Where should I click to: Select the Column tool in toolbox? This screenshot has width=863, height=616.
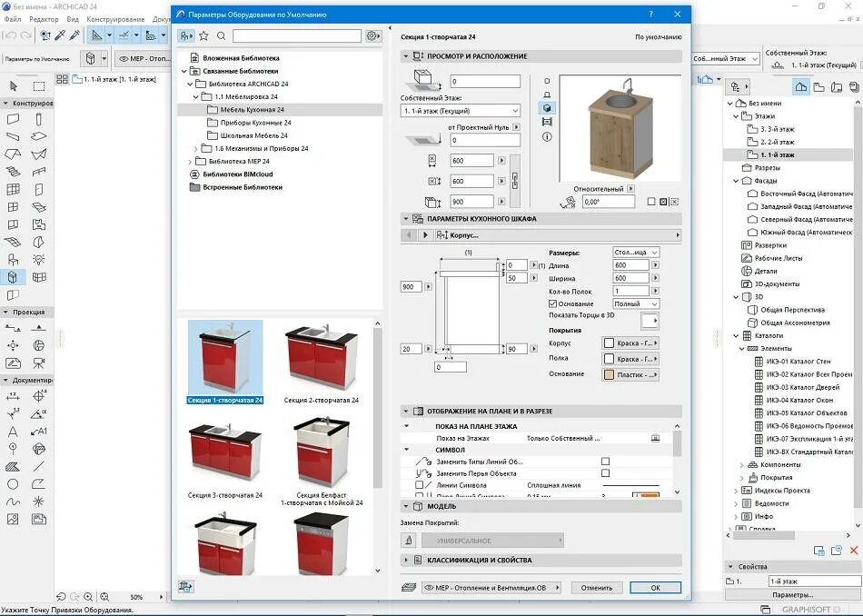38,119
